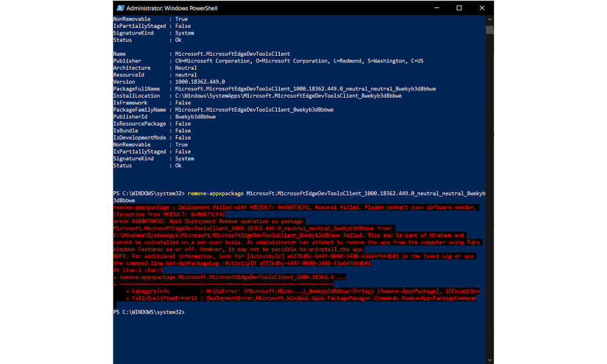This screenshot has height=364, width=607.
Task: Click the PackageFamilyName value 'Microsoft.MicrosoftEdgeDevToolsClient_8wekyb3d8bbwe'
Action: click(254, 109)
